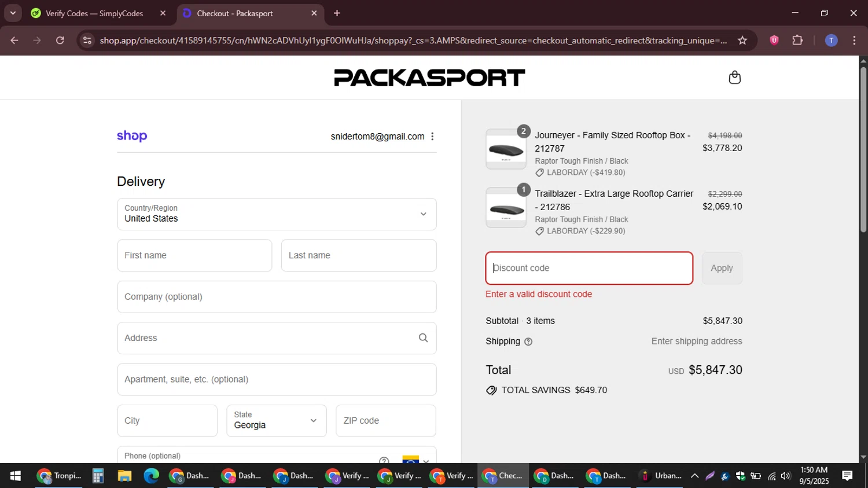The width and height of the screenshot is (868, 488).
Task: Click the Company (optional) field
Action: point(277,297)
